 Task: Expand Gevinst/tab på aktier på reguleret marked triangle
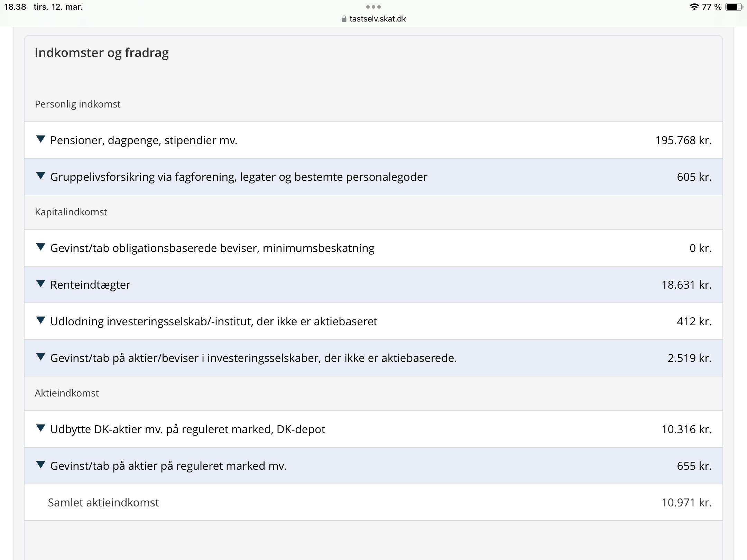[x=40, y=465]
